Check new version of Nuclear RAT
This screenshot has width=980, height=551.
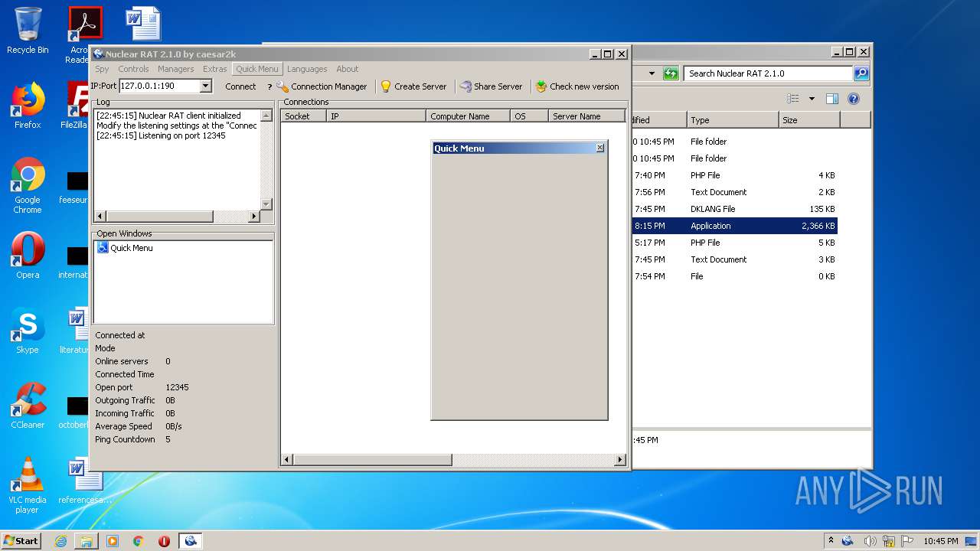[x=577, y=86]
